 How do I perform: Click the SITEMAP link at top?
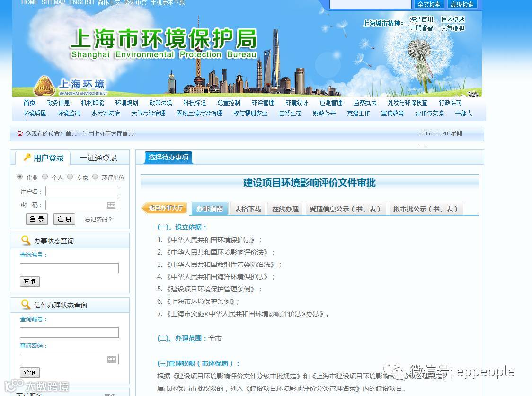click(x=53, y=2)
